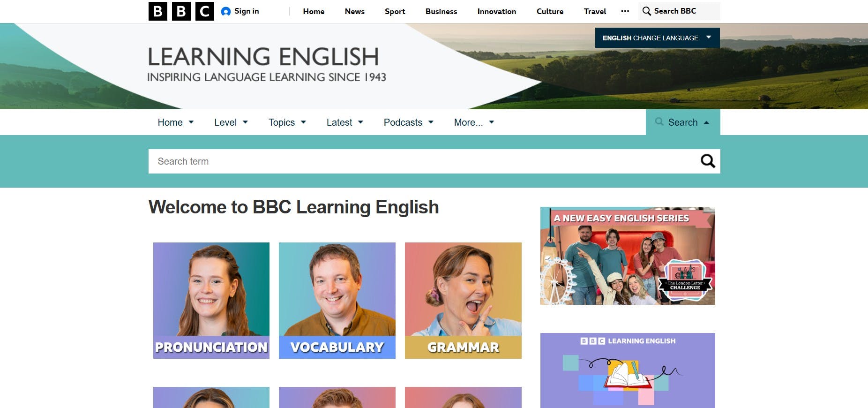This screenshot has width=868, height=408.
Task: Open the Business section
Action: pos(441,11)
